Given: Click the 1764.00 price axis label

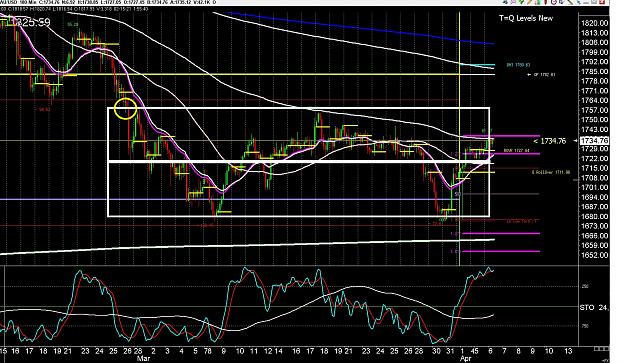Looking at the screenshot, I should (x=595, y=100).
